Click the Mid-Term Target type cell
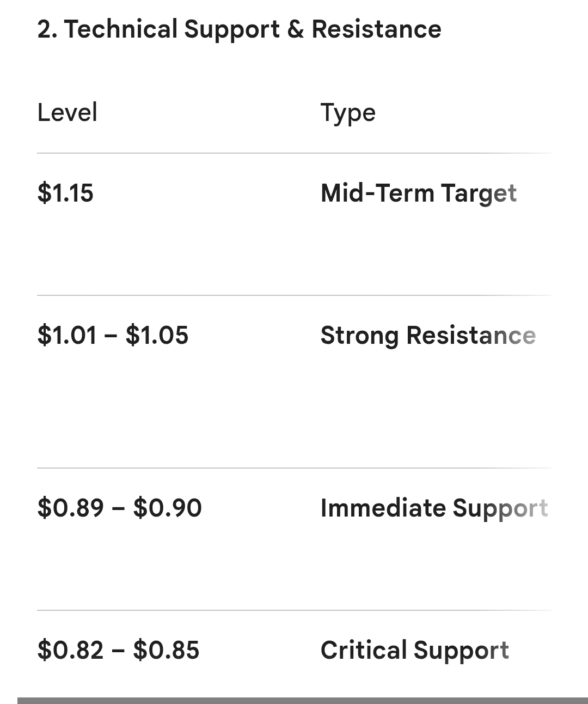Image resolution: width=588 pixels, height=704 pixels. tap(419, 194)
